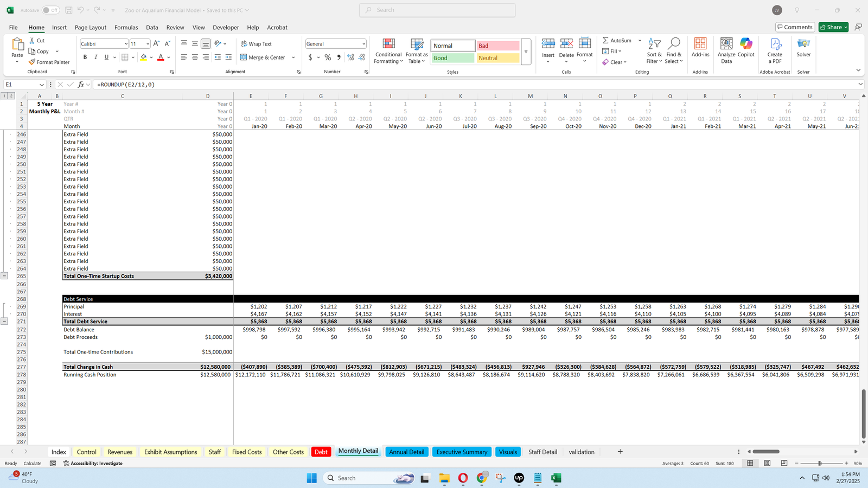Open the Comments pane button
The height and width of the screenshot is (488, 868).
pyautogui.click(x=795, y=27)
